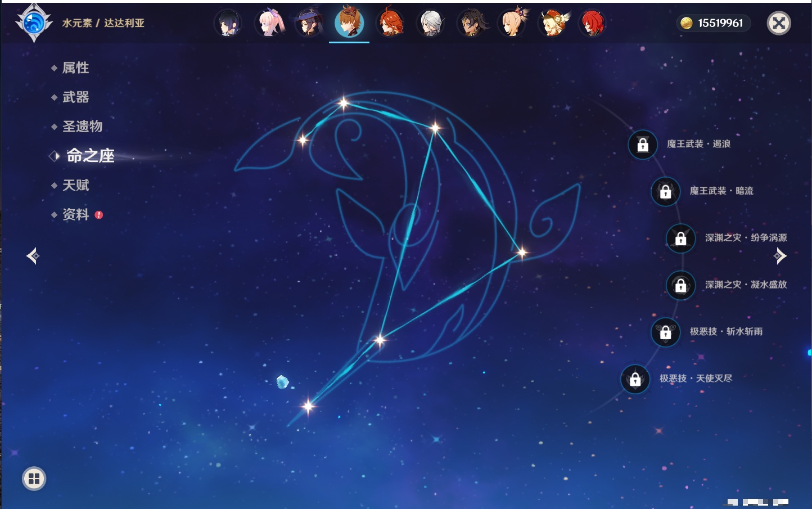The width and height of the screenshot is (812, 509).
Task: Click the Mora coin balance 15519961
Action: pos(713,23)
